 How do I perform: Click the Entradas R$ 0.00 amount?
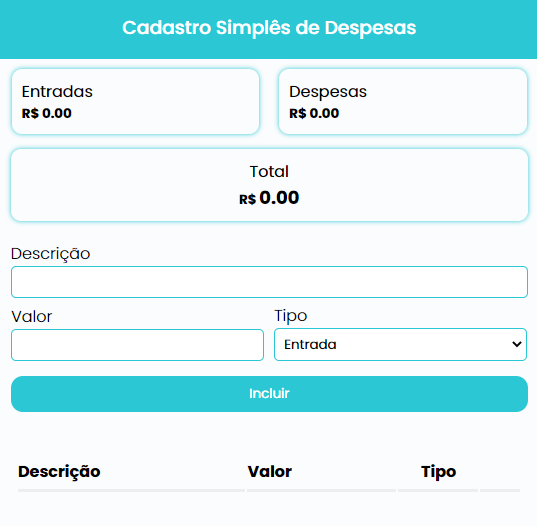click(47, 113)
